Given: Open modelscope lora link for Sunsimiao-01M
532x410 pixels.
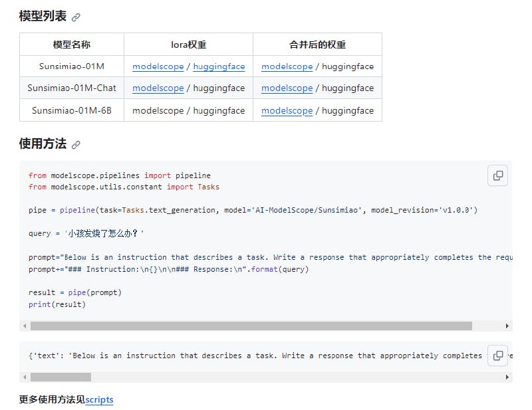Looking at the screenshot, I should pos(158,66).
